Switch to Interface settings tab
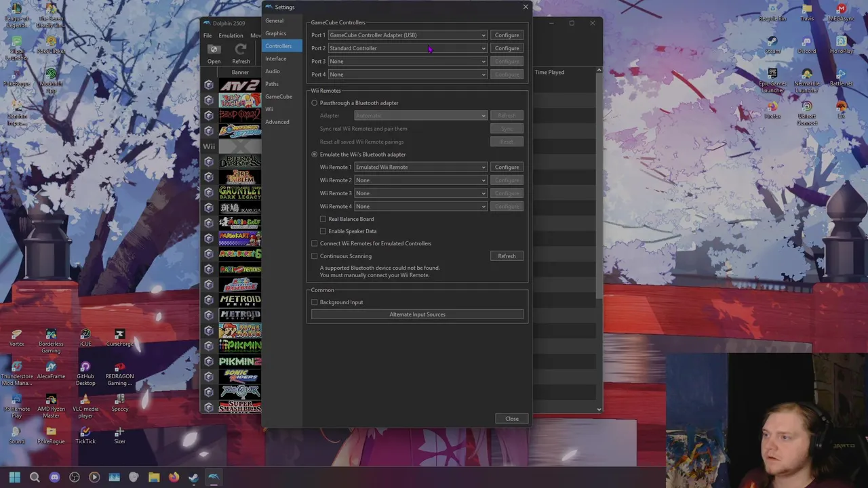Screen dimensions: 868x488 click(282, 58)
